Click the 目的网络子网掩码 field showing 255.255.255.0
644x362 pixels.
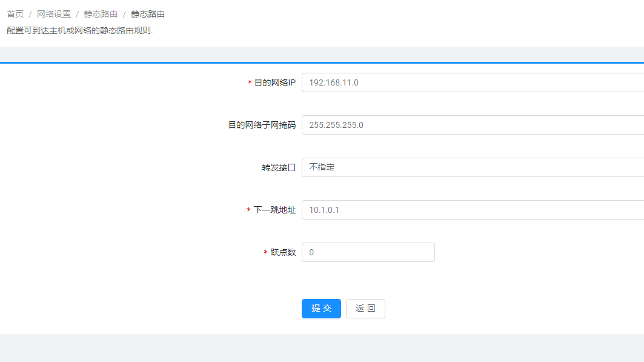(473, 125)
